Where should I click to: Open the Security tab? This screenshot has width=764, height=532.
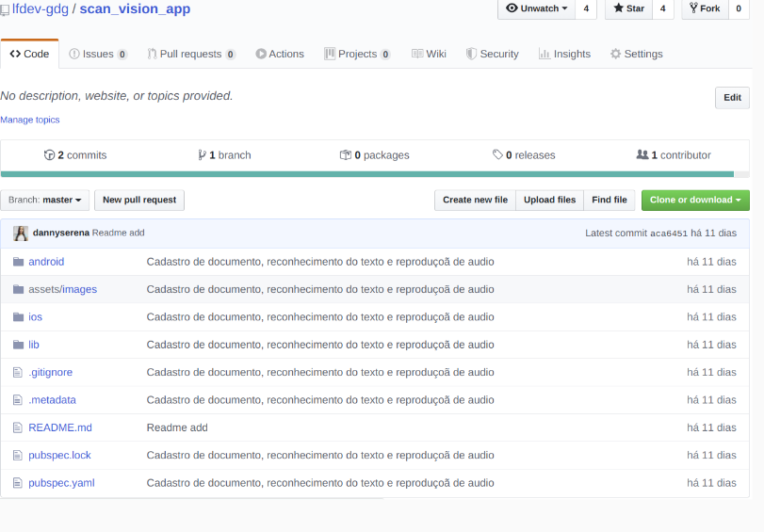(492, 54)
